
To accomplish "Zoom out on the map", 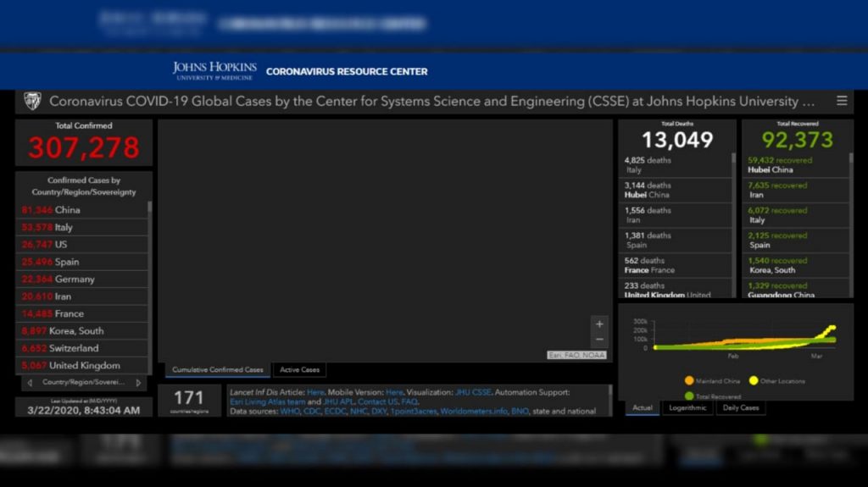I will [599, 340].
